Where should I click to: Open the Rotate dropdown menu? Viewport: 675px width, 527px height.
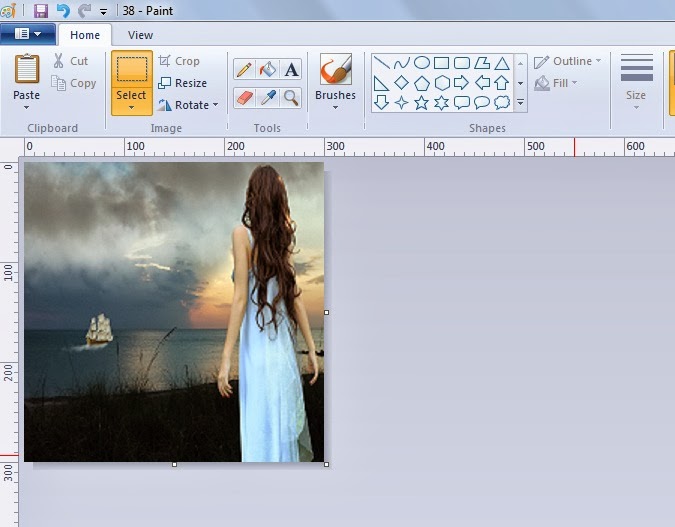click(x=216, y=105)
